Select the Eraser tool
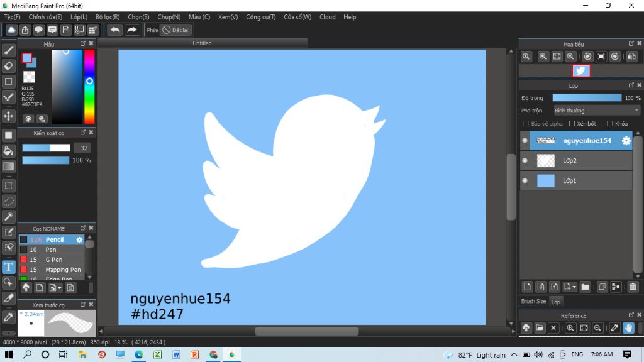The image size is (644, 362). point(9,66)
